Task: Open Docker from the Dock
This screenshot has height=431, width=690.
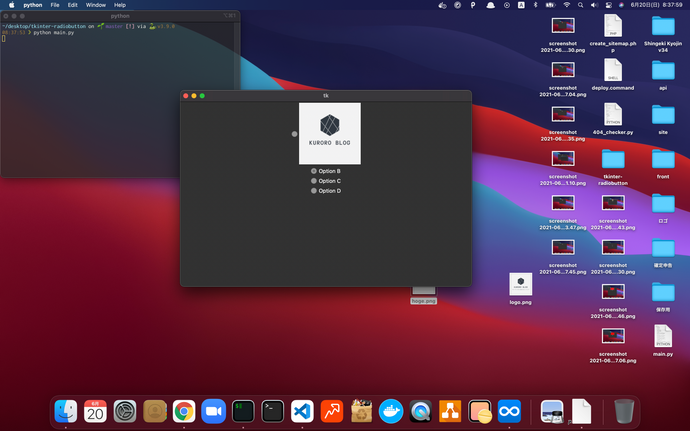Action: [x=391, y=411]
